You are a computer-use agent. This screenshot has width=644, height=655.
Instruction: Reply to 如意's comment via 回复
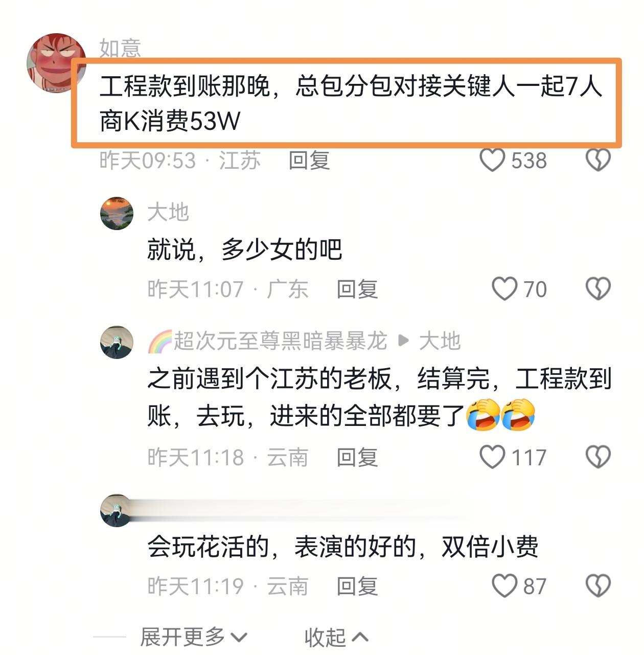[x=309, y=161]
